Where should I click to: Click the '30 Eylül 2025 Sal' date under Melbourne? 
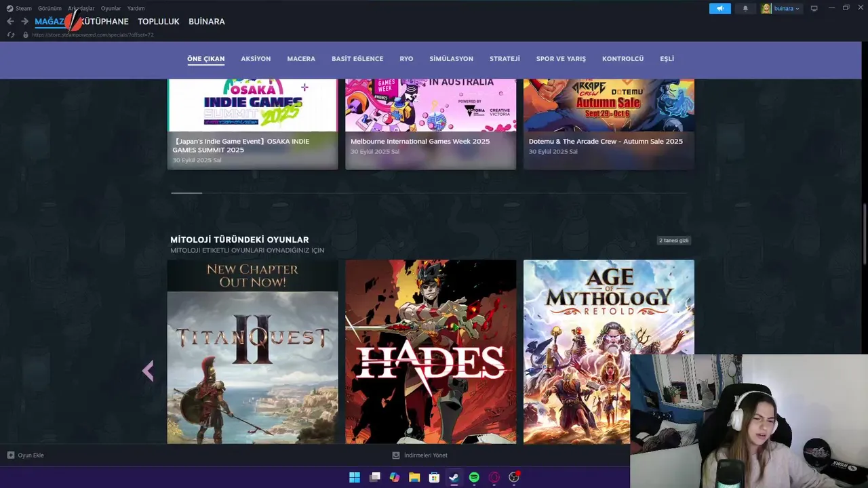(375, 152)
